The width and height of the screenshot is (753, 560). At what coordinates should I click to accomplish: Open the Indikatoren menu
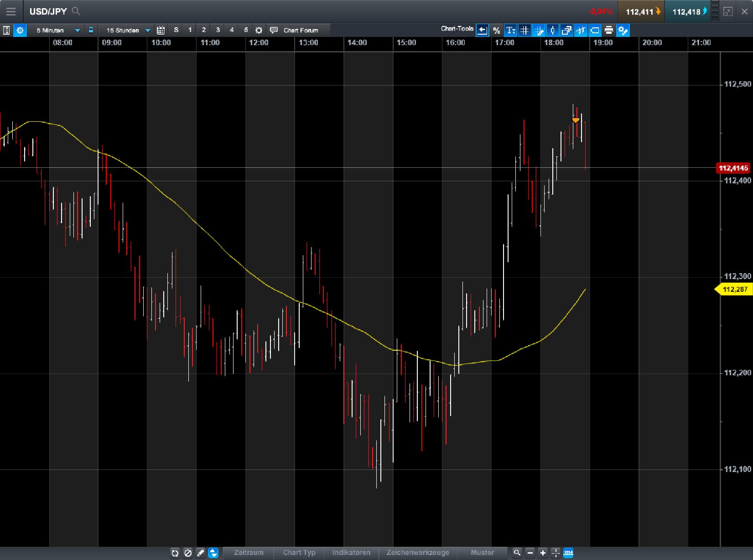tap(351, 552)
